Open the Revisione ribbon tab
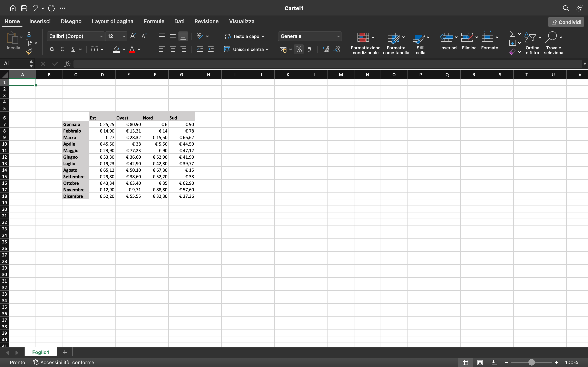The height and width of the screenshot is (367, 588). point(206,21)
